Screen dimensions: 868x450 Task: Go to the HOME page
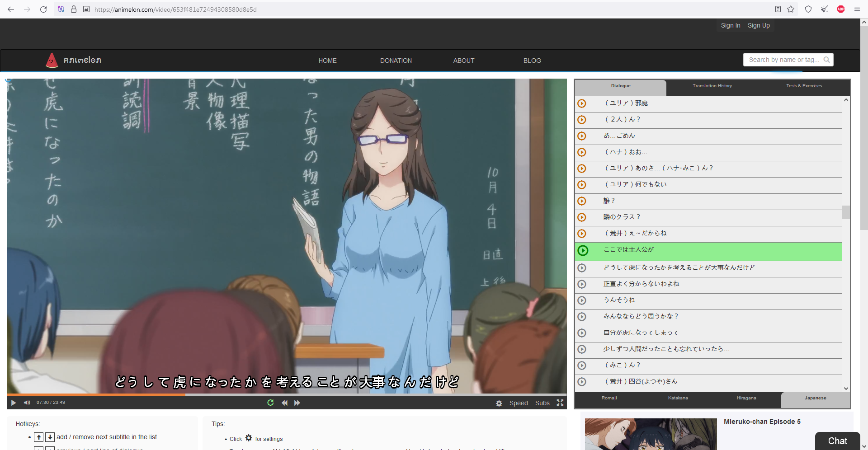pyautogui.click(x=327, y=61)
